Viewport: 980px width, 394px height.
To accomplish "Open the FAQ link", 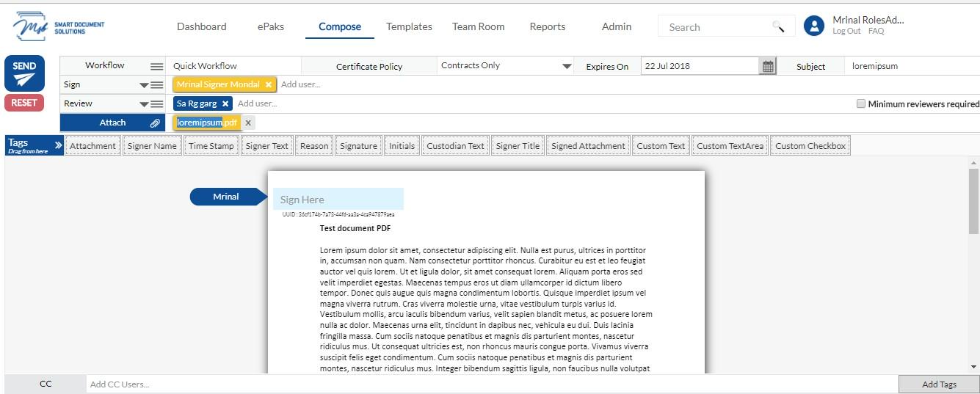I will pos(876,32).
